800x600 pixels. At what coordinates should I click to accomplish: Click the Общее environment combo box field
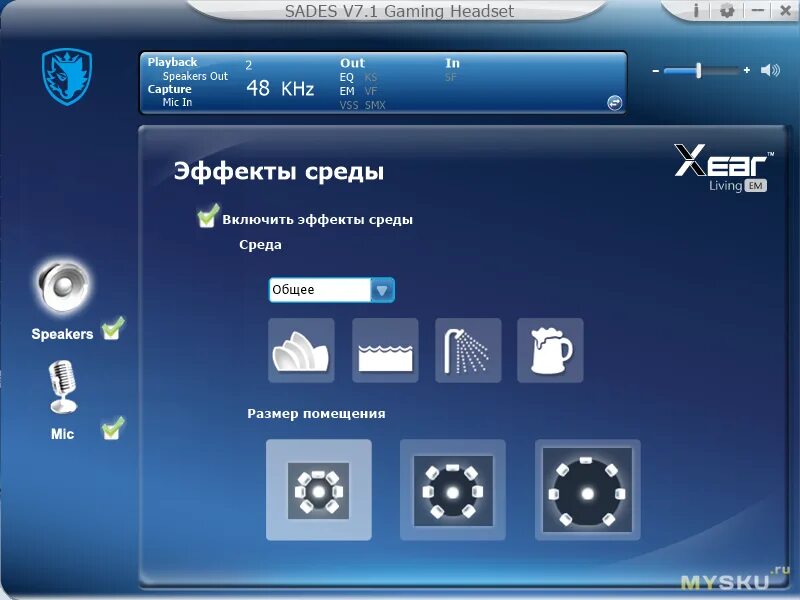[x=332, y=290]
